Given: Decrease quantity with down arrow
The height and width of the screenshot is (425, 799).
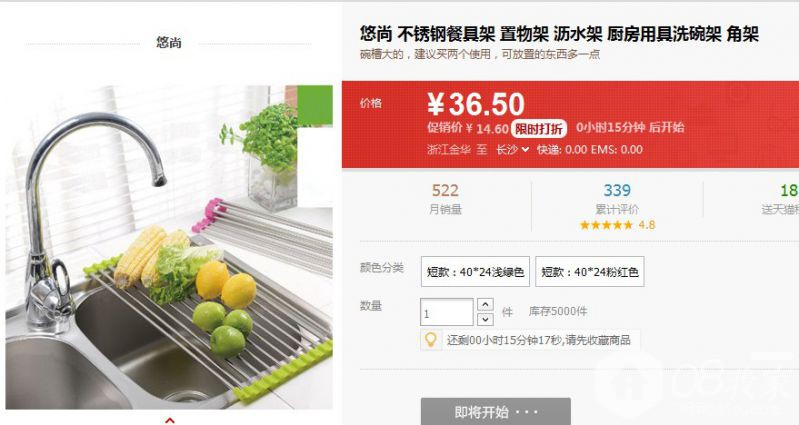Looking at the screenshot, I should (x=485, y=320).
